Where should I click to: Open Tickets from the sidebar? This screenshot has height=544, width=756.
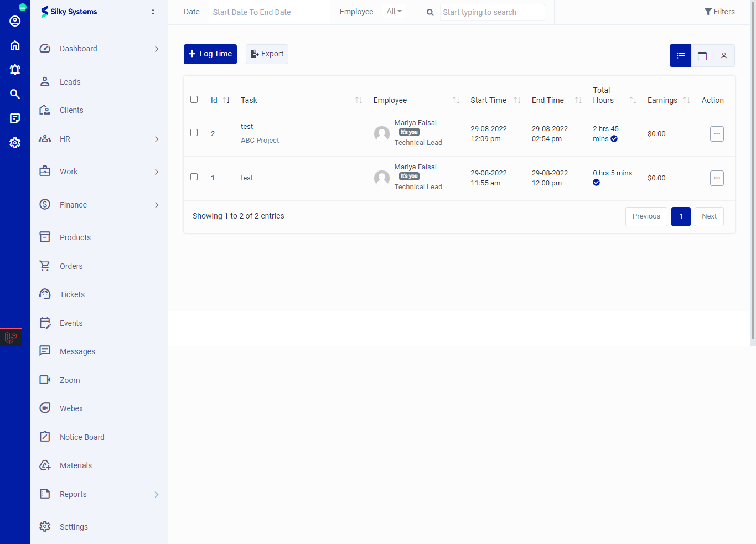[72, 294]
